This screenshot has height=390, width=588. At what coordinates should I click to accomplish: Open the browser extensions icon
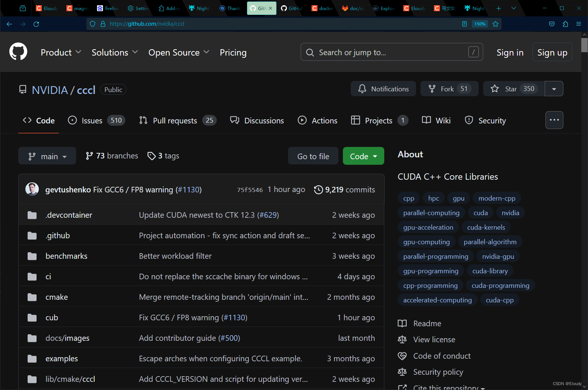[x=565, y=24]
